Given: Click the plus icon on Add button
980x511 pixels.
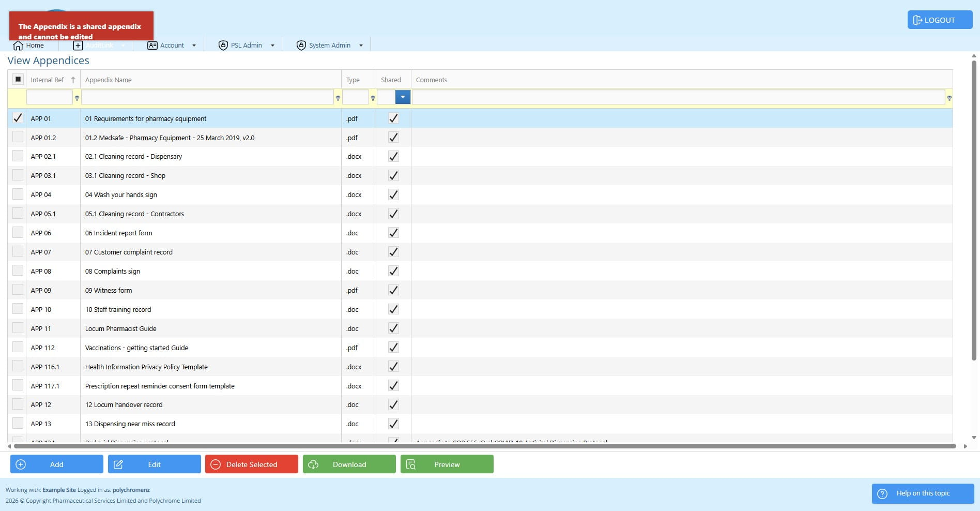Looking at the screenshot, I should 21,464.
